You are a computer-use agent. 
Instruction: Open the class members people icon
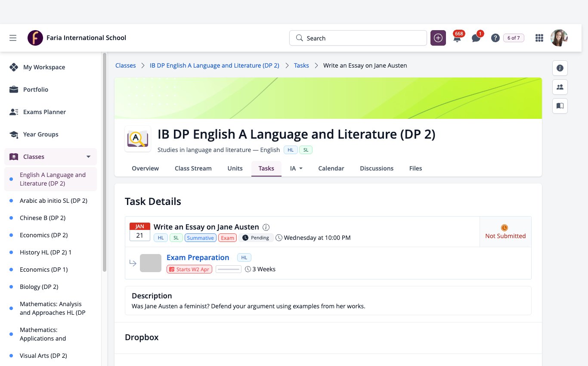560,87
